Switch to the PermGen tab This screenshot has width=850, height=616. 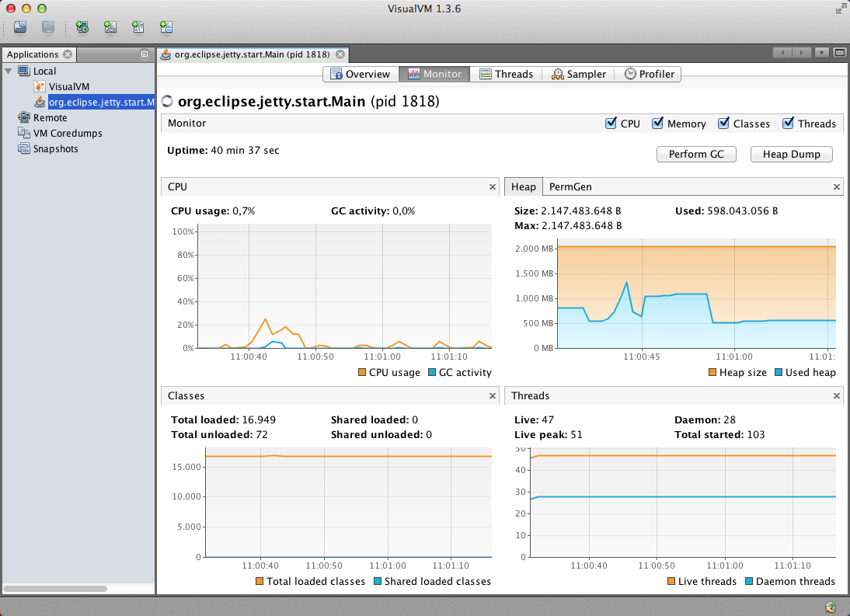click(x=570, y=187)
